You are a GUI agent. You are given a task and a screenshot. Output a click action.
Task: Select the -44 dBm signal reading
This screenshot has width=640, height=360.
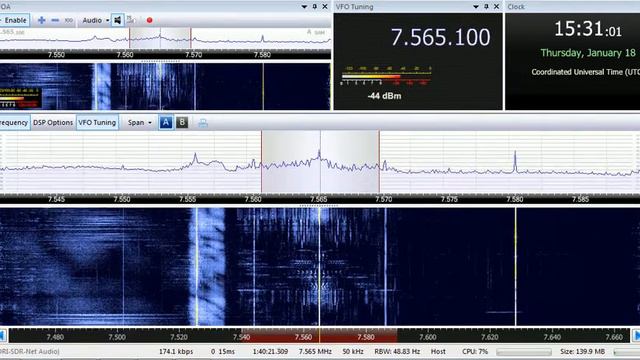pos(384,96)
